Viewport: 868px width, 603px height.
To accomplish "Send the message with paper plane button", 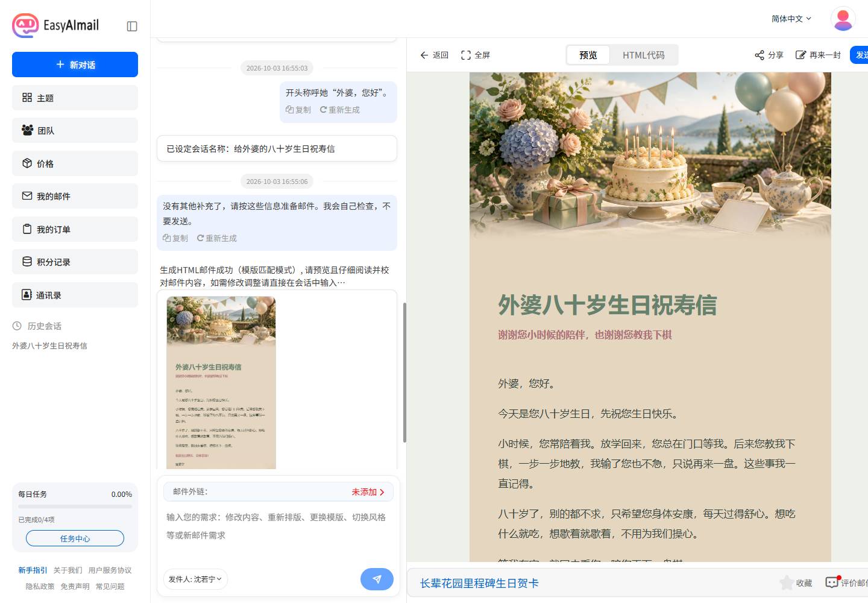I will tap(377, 579).
